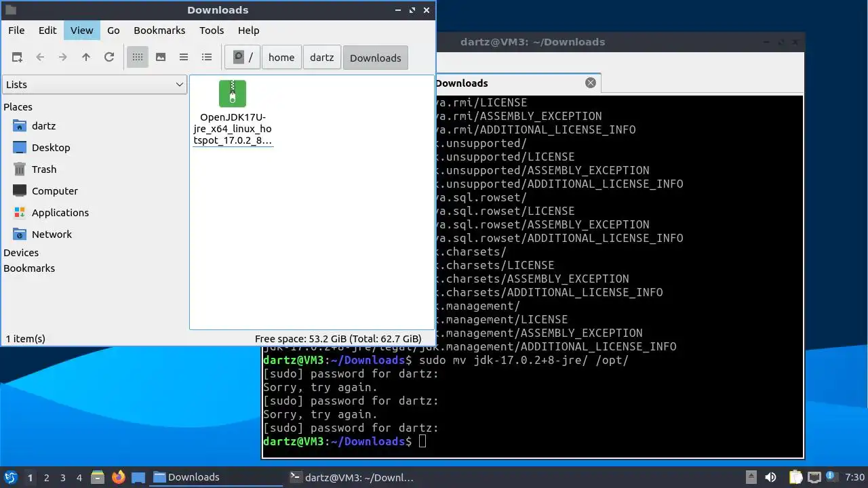
Task: Open the View menu
Action: [82, 30]
